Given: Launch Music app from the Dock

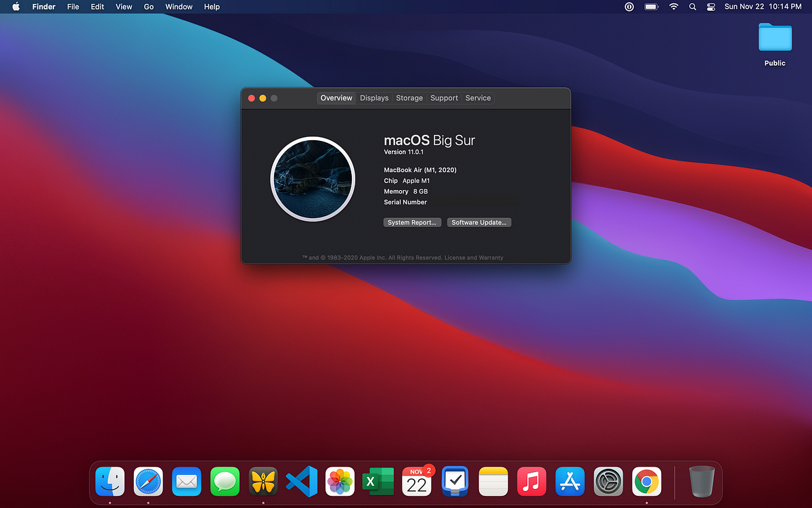Looking at the screenshot, I should (x=532, y=482).
